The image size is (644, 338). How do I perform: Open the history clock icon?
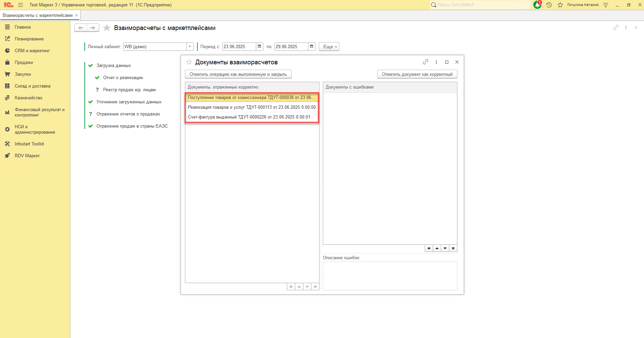[x=549, y=5]
